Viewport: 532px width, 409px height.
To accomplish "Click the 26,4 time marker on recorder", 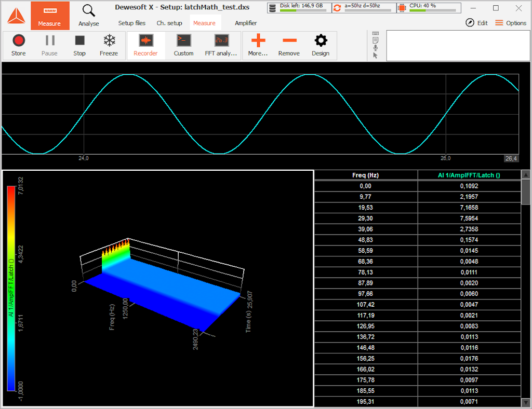I will pyautogui.click(x=511, y=158).
